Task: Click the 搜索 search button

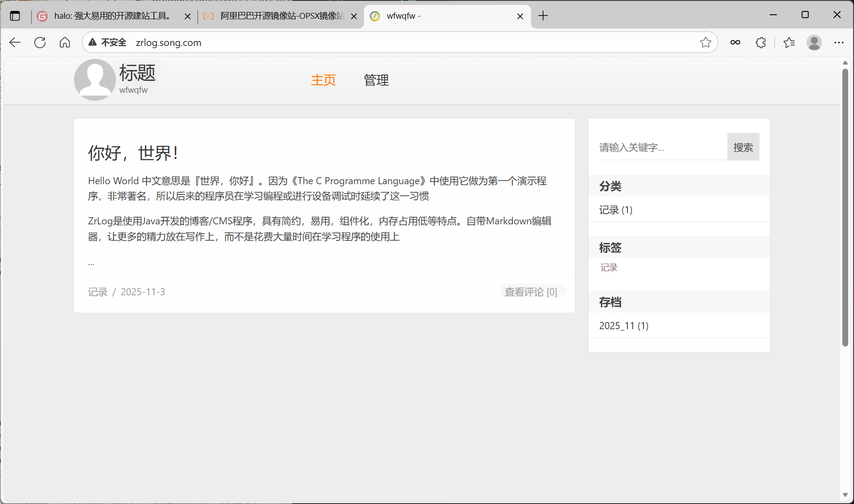Action: point(743,147)
